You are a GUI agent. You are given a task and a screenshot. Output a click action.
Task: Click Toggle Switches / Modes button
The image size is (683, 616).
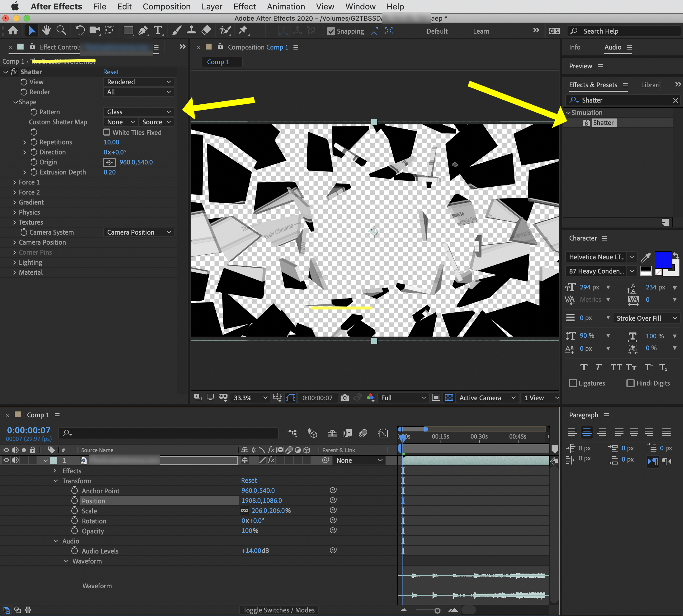pyautogui.click(x=278, y=610)
